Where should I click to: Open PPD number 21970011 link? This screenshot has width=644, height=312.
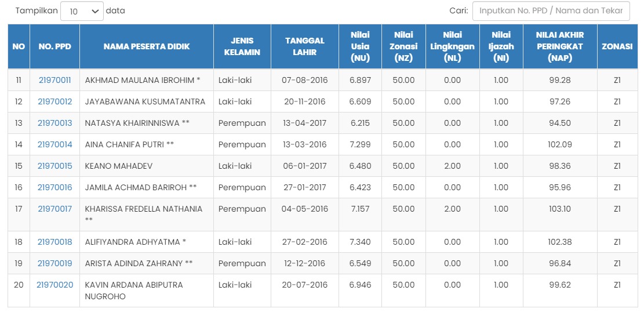click(x=55, y=80)
